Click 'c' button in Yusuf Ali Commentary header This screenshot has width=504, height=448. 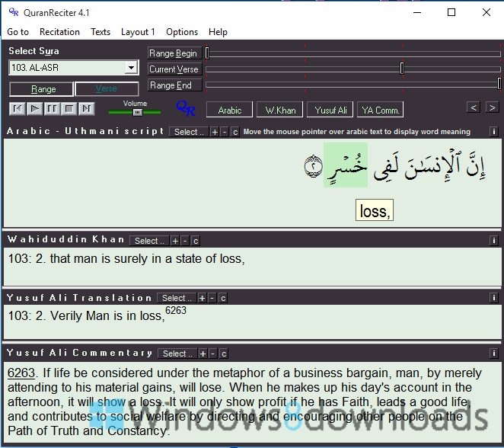pyautogui.click(x=224, y=354)
